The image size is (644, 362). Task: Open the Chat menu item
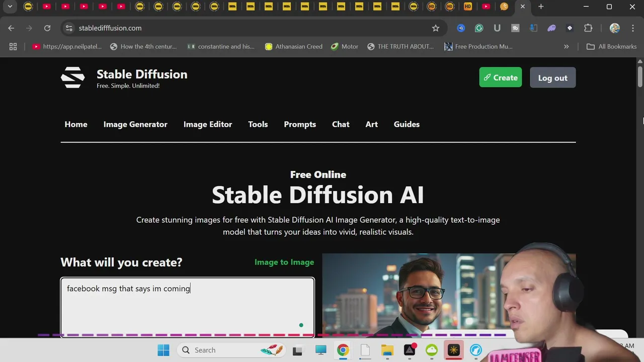[341, 124]
